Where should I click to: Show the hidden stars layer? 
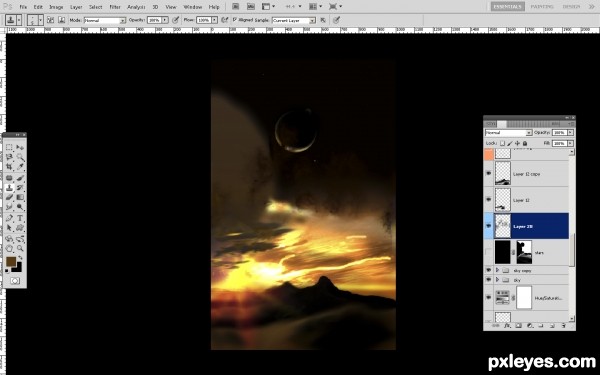(x=488, y=252)
